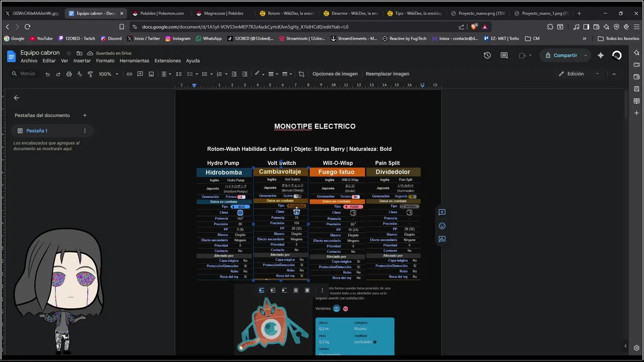Add a new document tab plus icon

point(85,115)
